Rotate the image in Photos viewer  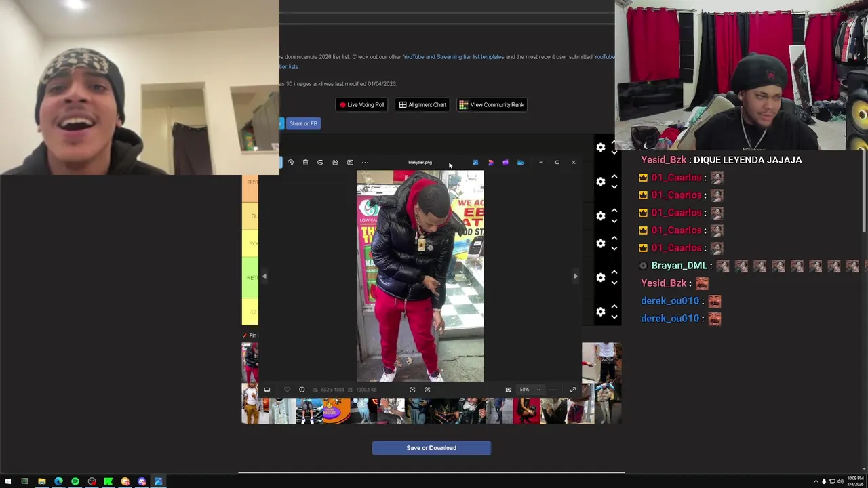pos(290,163)
